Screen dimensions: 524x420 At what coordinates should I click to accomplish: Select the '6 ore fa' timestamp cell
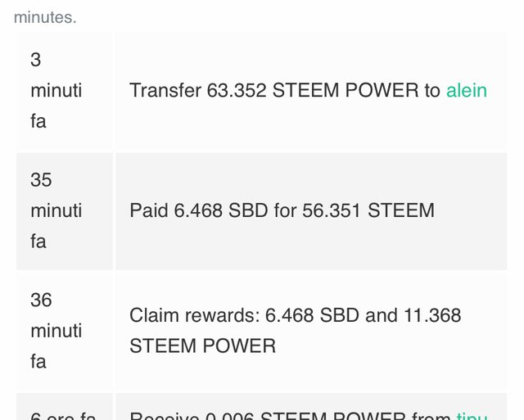(65, 406)
